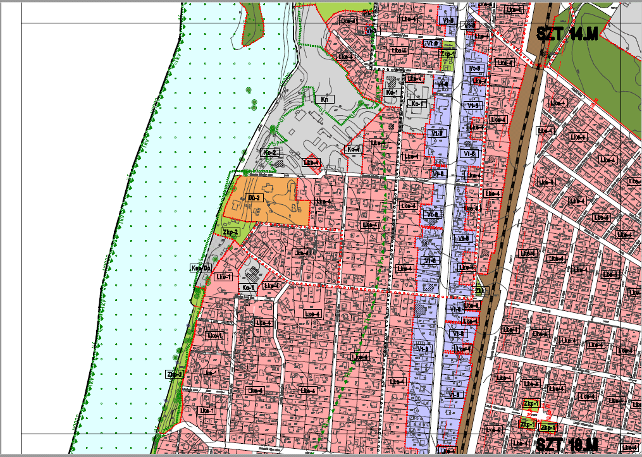Click the label inside the orange zone

(254, 198)
